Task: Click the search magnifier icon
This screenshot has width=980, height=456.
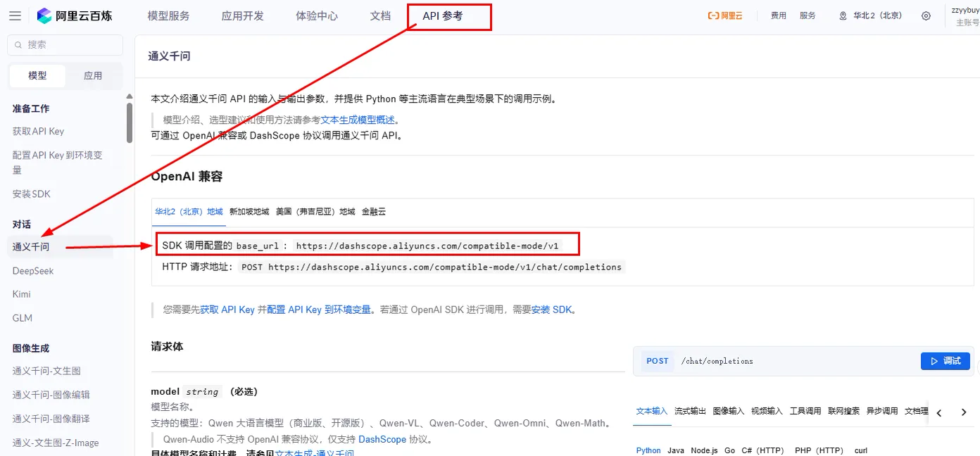Action: (x=18, y=44)
